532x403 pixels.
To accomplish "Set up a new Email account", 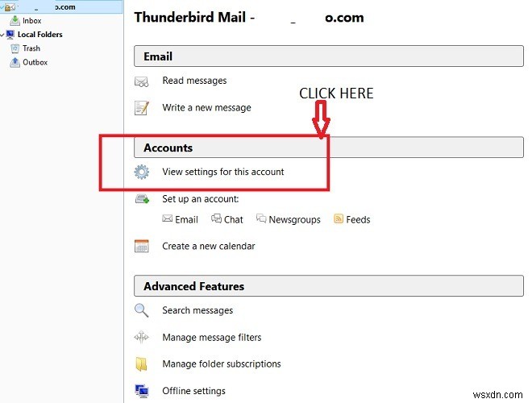I will click(186, 219).
